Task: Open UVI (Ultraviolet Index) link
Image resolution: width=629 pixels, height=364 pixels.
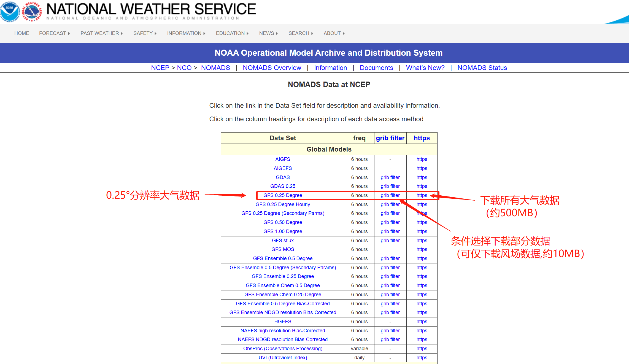Action: [283, 358]
